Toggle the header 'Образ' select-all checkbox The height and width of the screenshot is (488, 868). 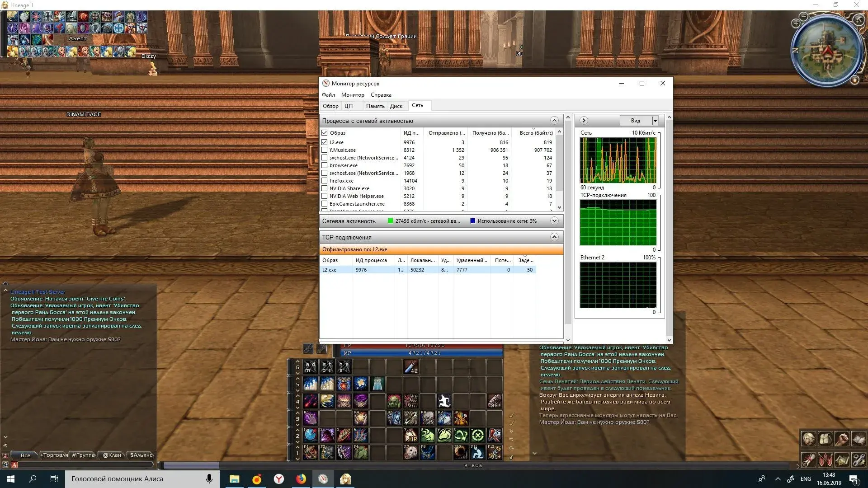[324, 133]
